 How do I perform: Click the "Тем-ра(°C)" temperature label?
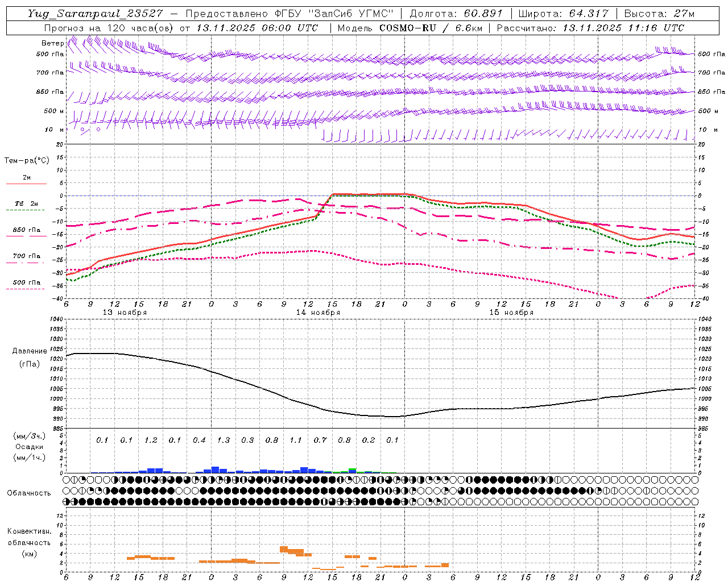27,161
